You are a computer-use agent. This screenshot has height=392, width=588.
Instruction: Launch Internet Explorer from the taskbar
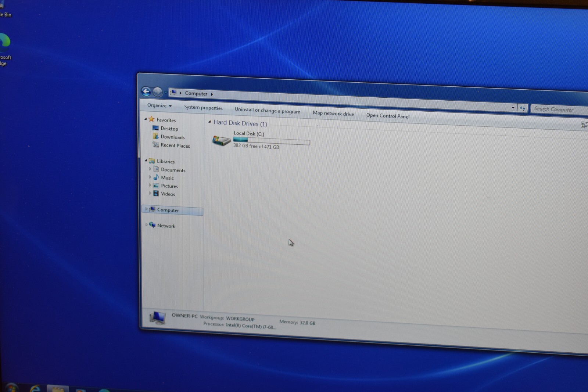pos(35,389)
